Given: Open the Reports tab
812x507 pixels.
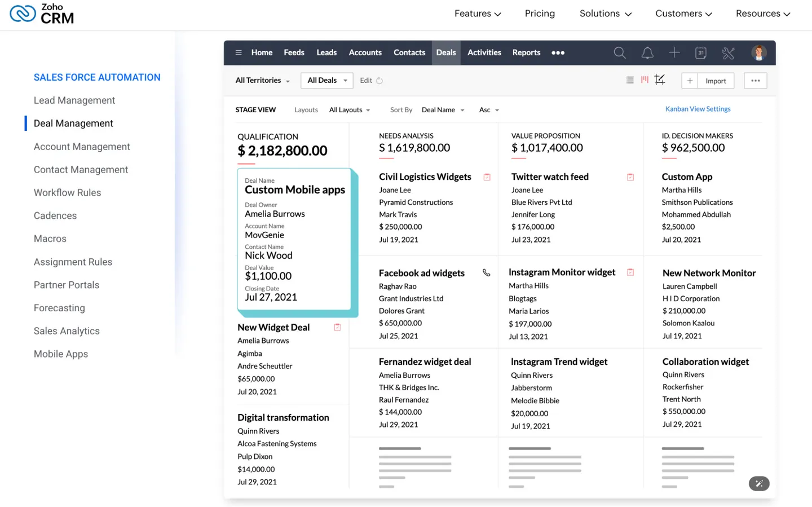Looking at the screenshot, I should coord(526,52).
